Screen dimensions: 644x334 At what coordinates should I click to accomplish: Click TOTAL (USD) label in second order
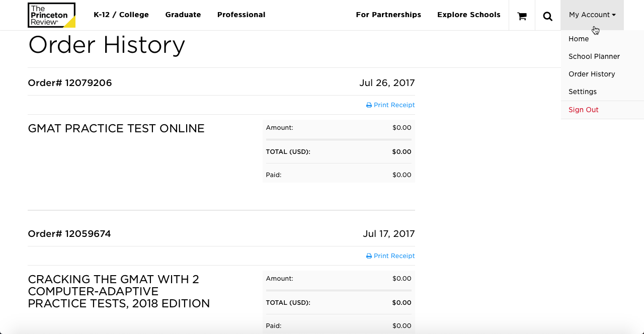click(x=288, y=302)
